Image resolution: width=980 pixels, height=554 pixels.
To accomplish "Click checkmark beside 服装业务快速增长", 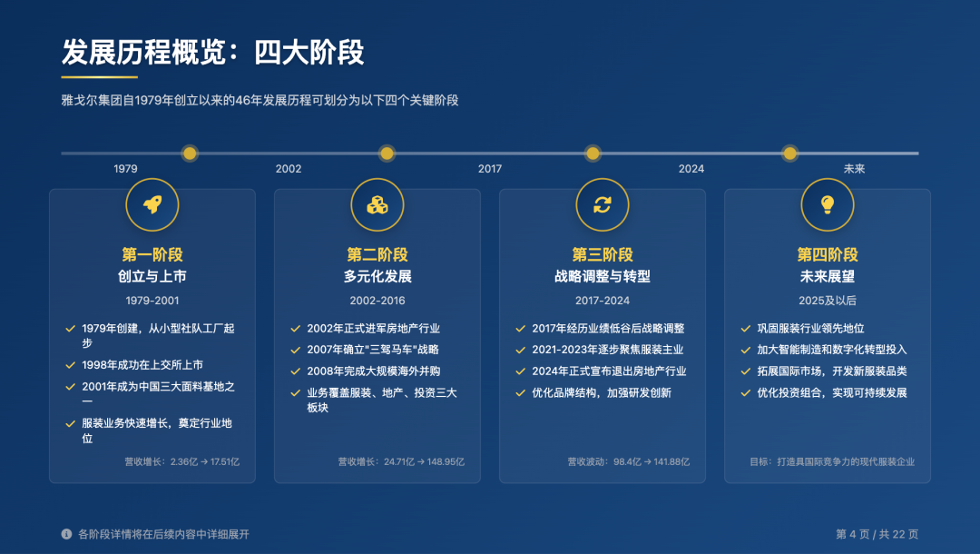I will coord(71,424).
